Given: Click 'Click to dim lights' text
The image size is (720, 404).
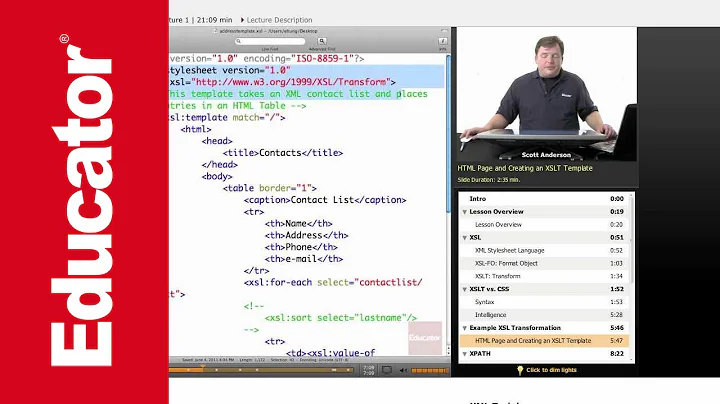Looking at the screenshot, I should (x=551, y=370).
